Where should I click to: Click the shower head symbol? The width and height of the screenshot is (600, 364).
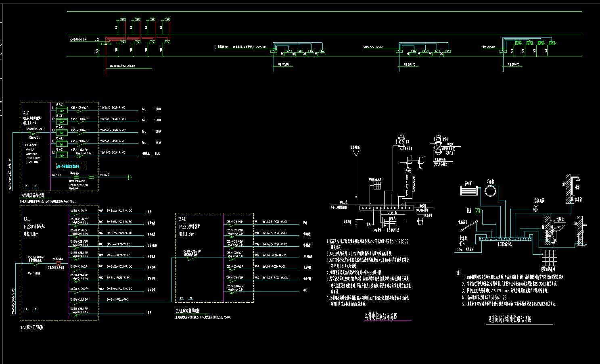click(x=578, y=179)
